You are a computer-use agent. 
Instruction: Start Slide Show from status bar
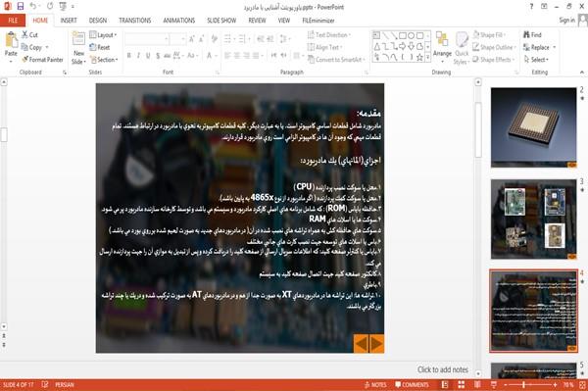[x=494, y=384]
